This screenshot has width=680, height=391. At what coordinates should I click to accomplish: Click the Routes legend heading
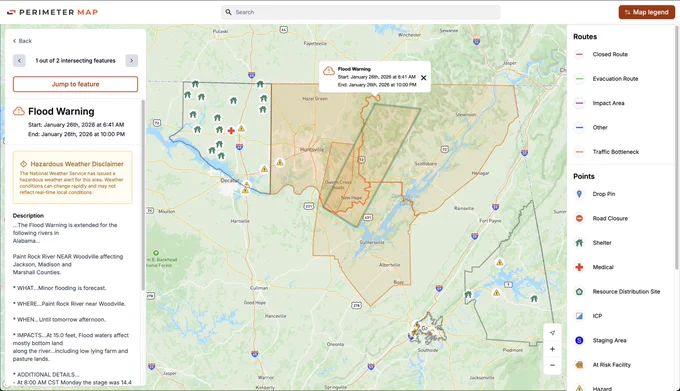click(585, 37)
